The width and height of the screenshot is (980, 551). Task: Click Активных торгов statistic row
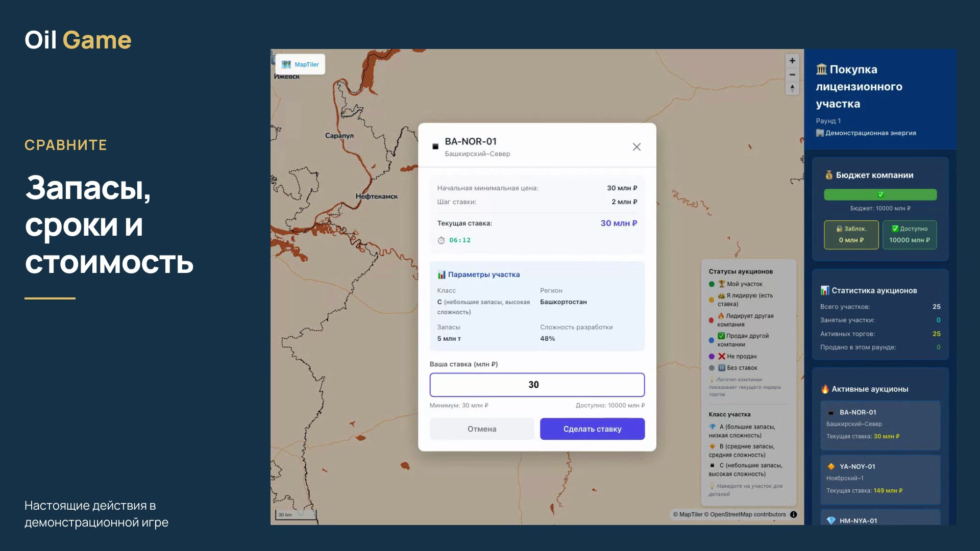point(880,334)
